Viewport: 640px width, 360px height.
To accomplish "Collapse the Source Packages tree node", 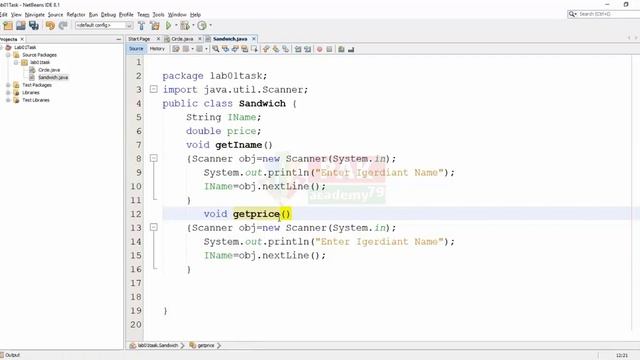I will click(8, 55).
